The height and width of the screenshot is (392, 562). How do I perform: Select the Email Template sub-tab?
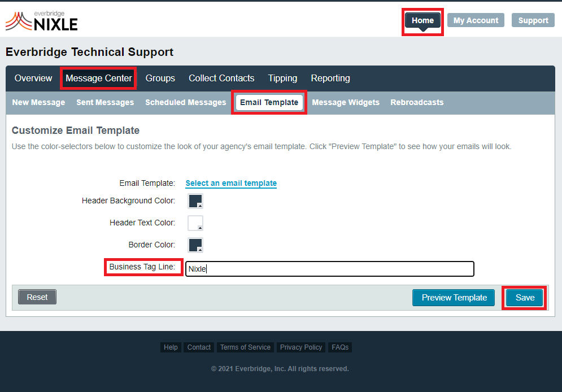(x=269, y=102)
